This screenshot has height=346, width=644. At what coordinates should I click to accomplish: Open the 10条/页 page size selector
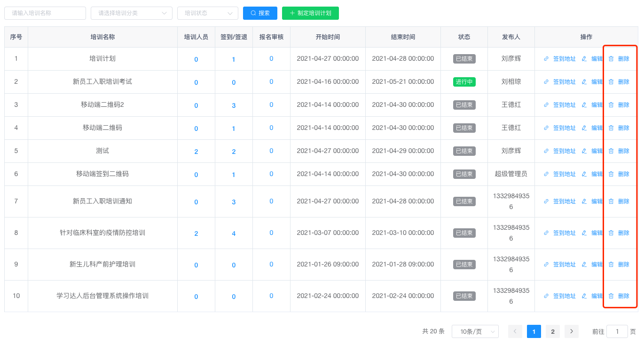(475, 331)
